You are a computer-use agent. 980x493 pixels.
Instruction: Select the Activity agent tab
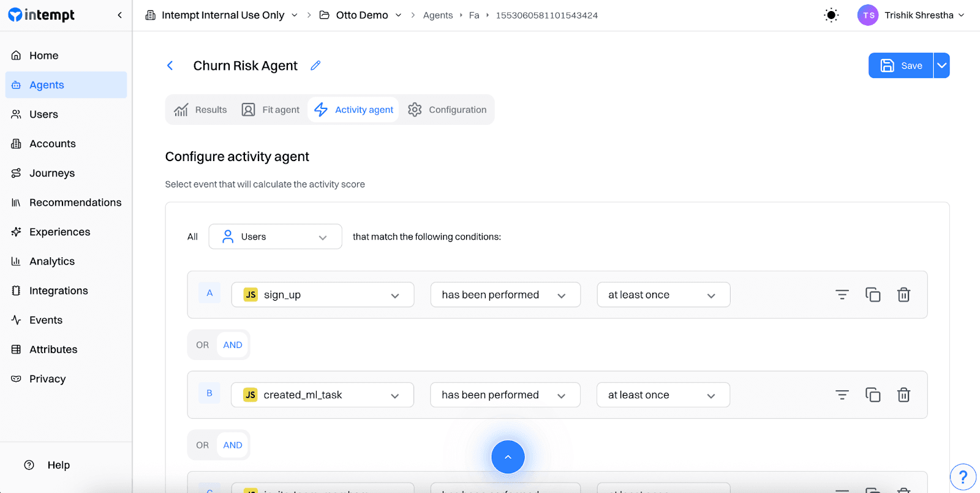(x=353, y=110)
